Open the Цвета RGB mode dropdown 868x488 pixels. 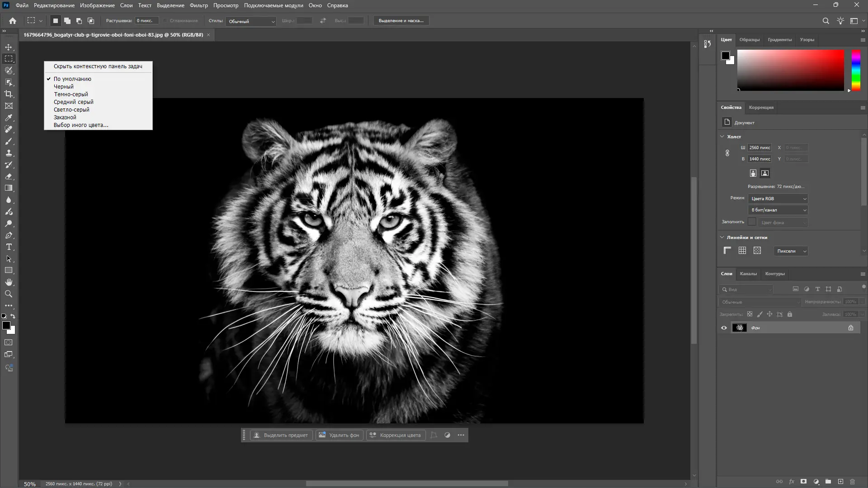point(778,199)
